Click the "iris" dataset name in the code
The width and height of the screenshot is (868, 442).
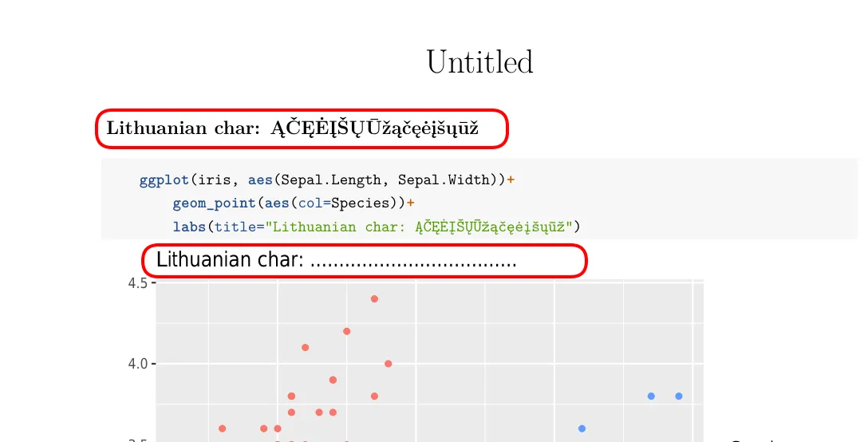coord(214,180)
